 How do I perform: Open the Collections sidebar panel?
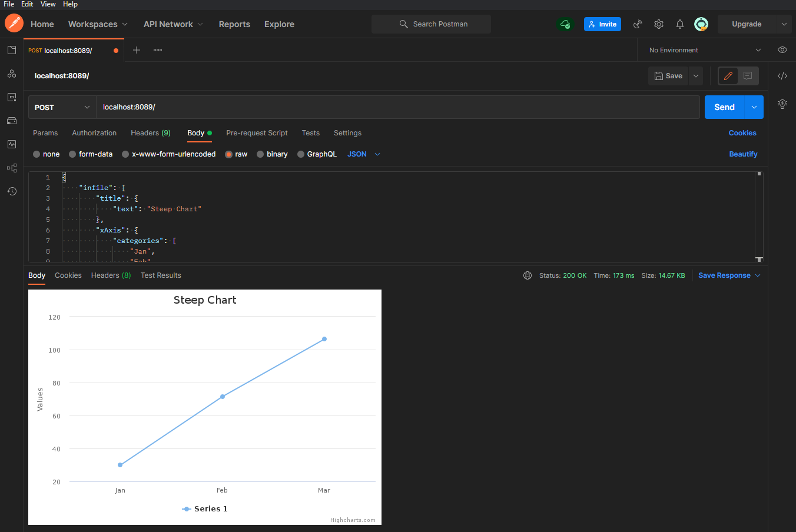click(x=12, y=50)
